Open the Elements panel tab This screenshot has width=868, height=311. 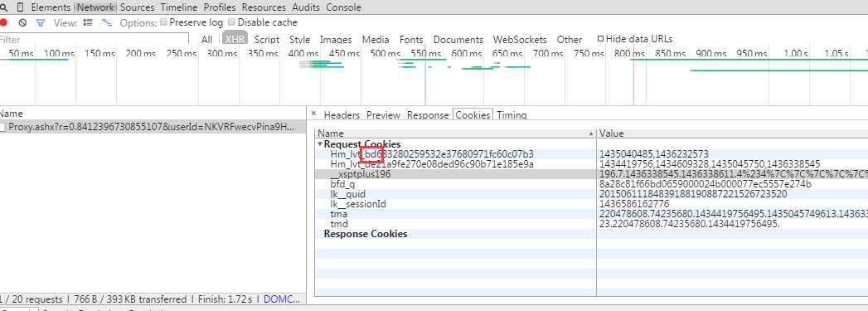point(51,7)
